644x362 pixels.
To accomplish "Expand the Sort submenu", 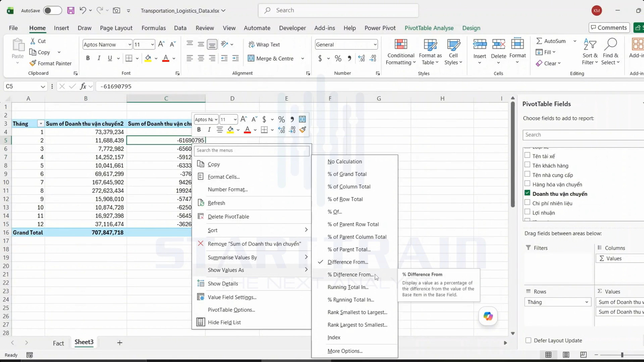I will (x=252, y=230).
